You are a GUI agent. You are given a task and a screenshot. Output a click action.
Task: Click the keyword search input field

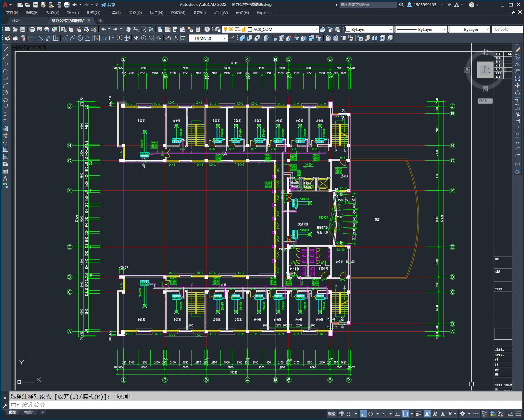point(368,5)
